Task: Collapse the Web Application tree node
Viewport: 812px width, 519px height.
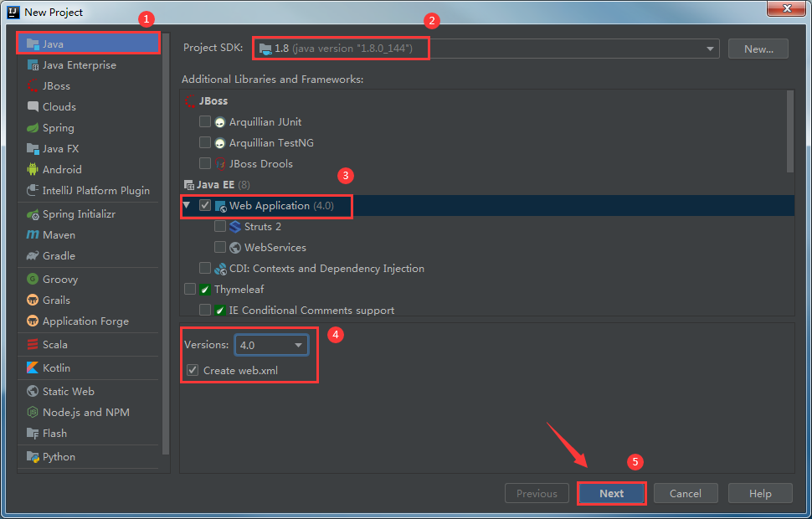Action: pos(187,205)
